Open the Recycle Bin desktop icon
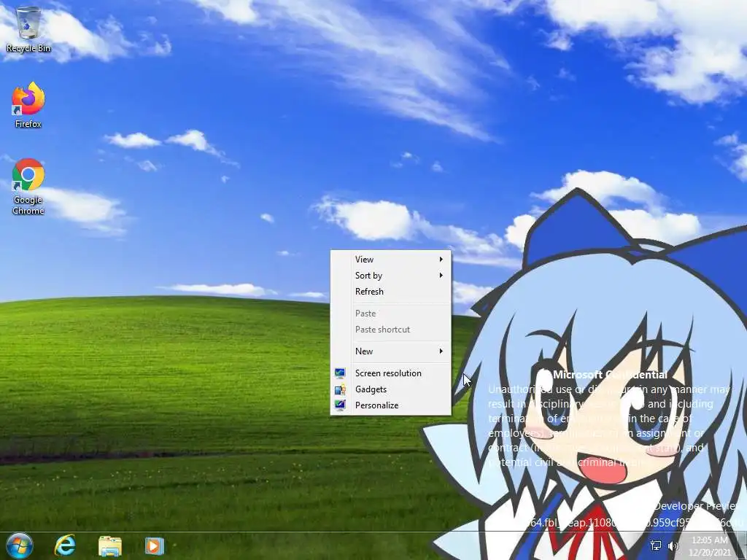This screenshot has width=747, height=560. [x=28, y=28]
